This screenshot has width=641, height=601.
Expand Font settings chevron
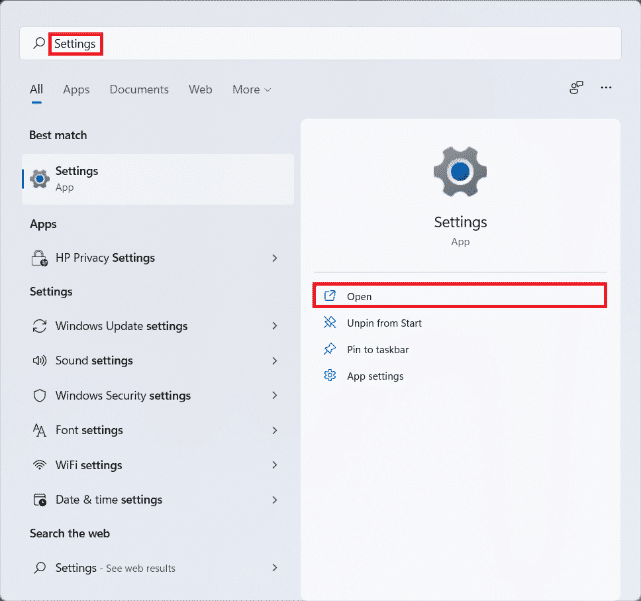click(x=275, y=430)
